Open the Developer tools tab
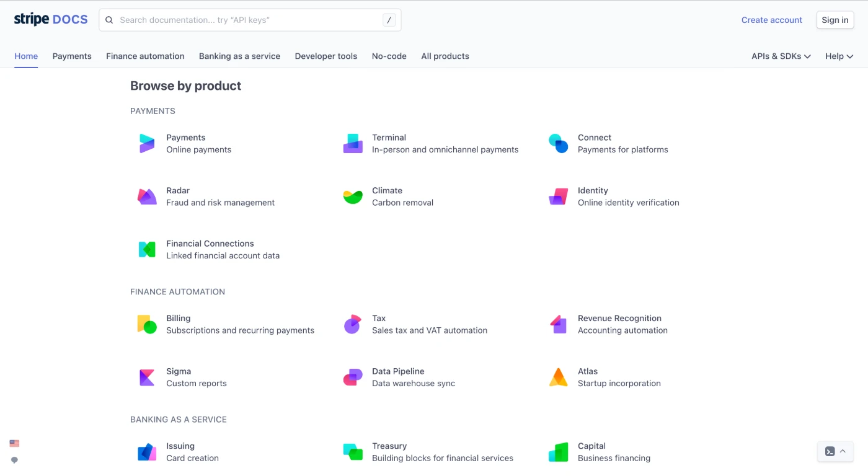 [x=326, y=56]
